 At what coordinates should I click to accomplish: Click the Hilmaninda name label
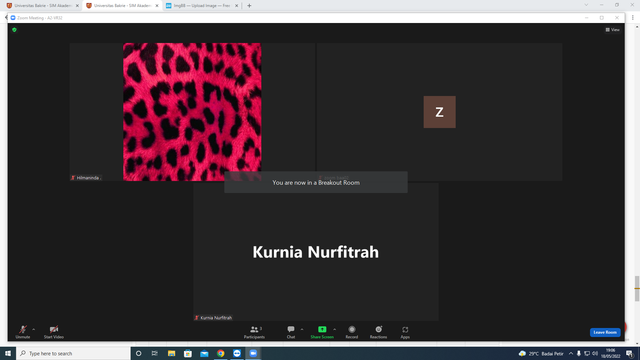click(x=86, y=178)
